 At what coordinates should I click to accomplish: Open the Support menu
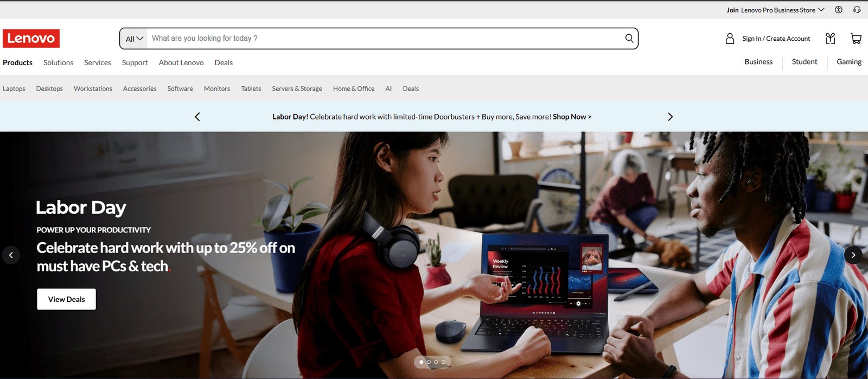click(x=135, y=62)
